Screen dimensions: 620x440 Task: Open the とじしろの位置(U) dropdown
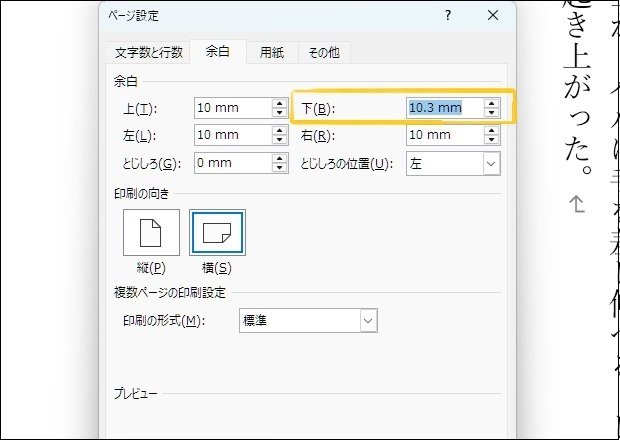coord(453,164)
